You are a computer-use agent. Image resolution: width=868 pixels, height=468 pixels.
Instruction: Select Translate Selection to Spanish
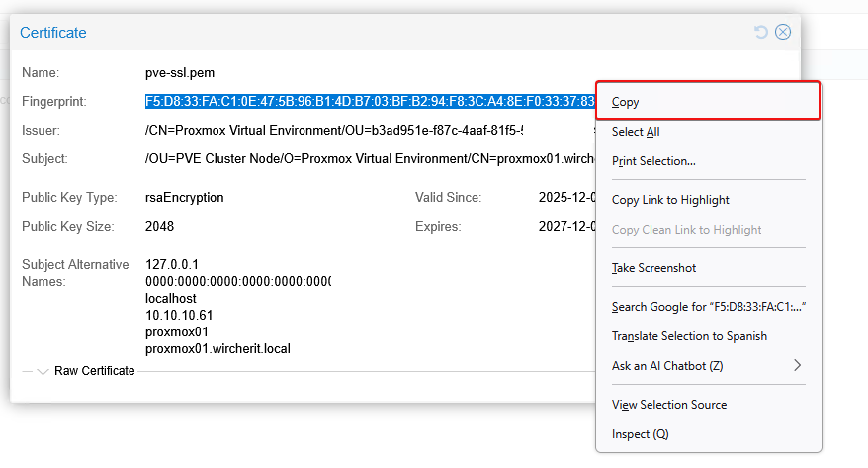[689, 336]
